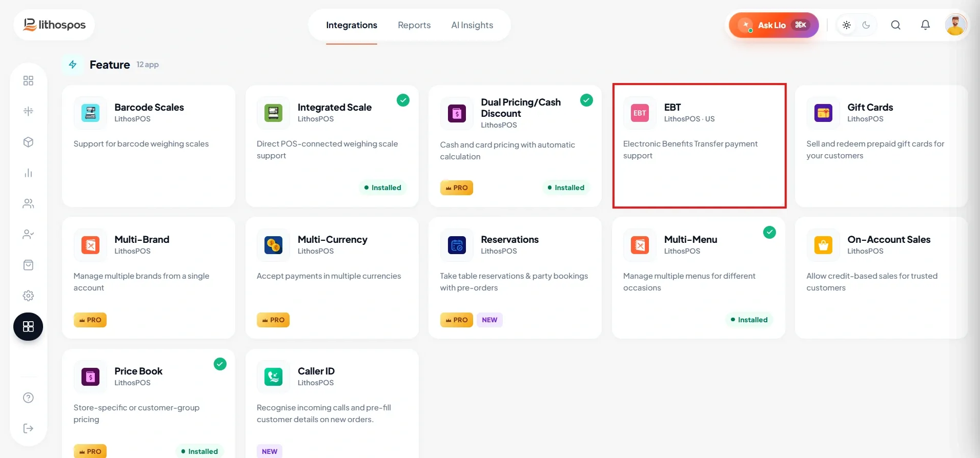Open the dashboard grid icon in sidebar
The image size is (980, 458).
pos(28,81)
